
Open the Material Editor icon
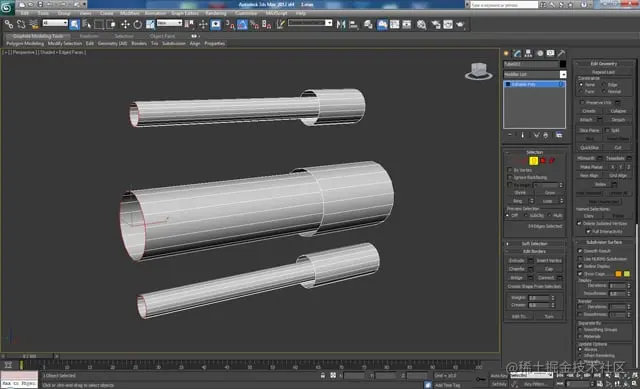[422, 24]
